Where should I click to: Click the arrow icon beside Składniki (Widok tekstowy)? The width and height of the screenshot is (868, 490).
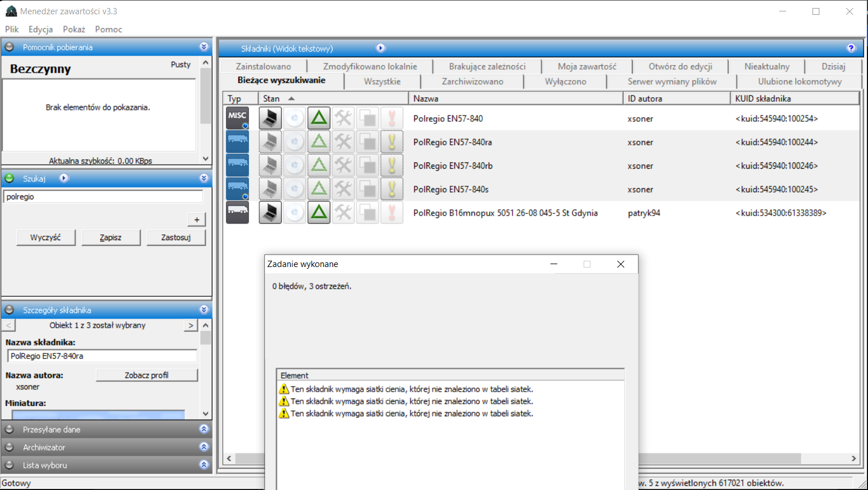[x=381, y=48]
